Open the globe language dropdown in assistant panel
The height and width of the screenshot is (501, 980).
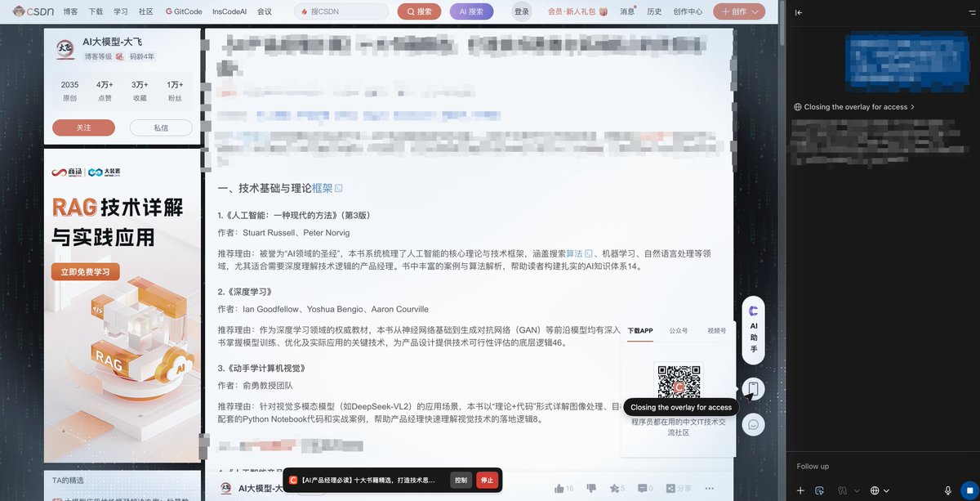879,490
